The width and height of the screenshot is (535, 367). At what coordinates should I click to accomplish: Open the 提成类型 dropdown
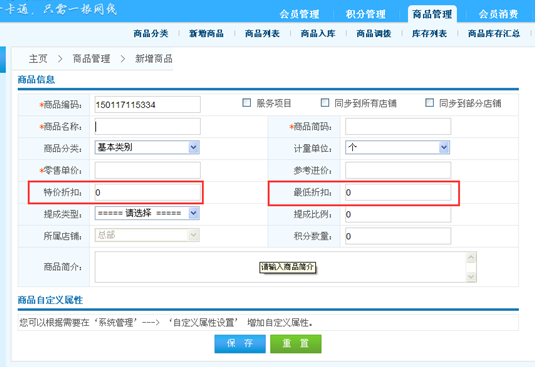coord(147,213)
